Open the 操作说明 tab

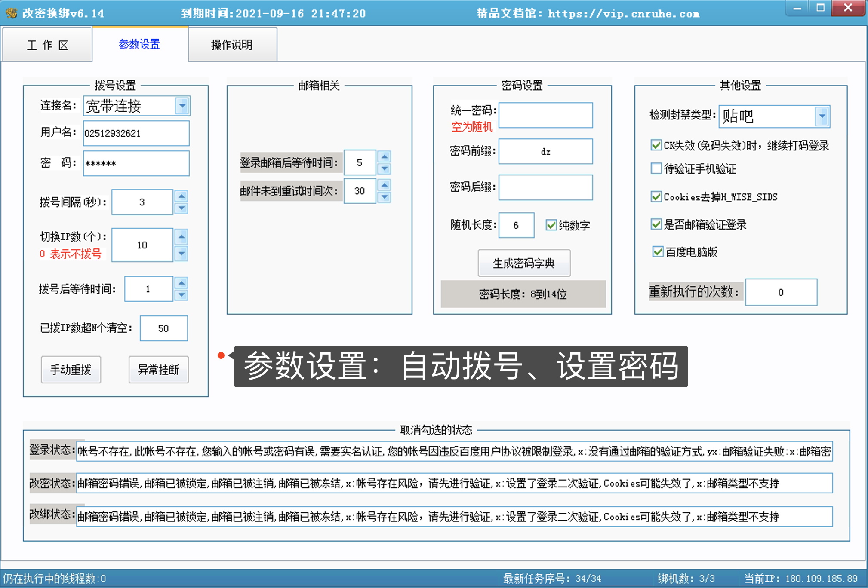[x=232, y=45]
